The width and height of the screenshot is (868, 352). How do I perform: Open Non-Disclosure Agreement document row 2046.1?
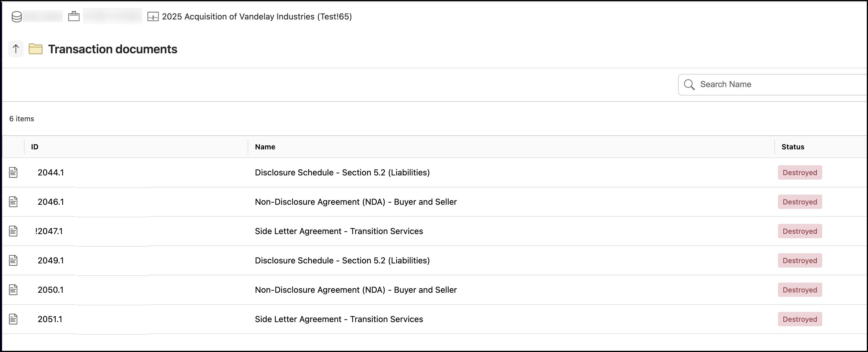(356, 202)
